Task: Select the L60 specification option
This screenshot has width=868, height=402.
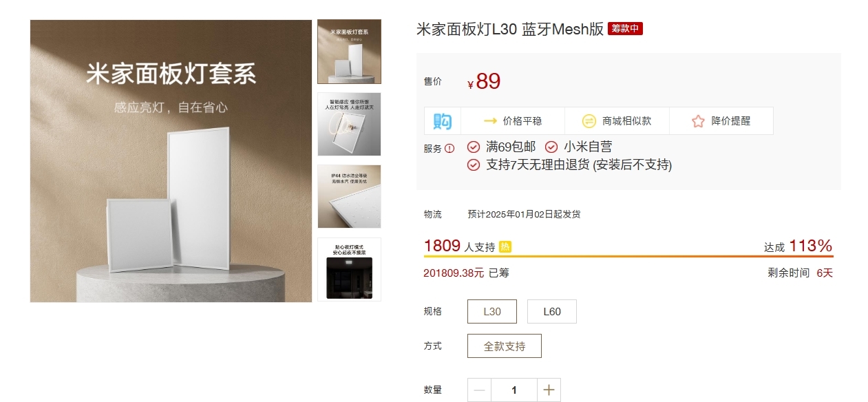Action: [552, 311]
